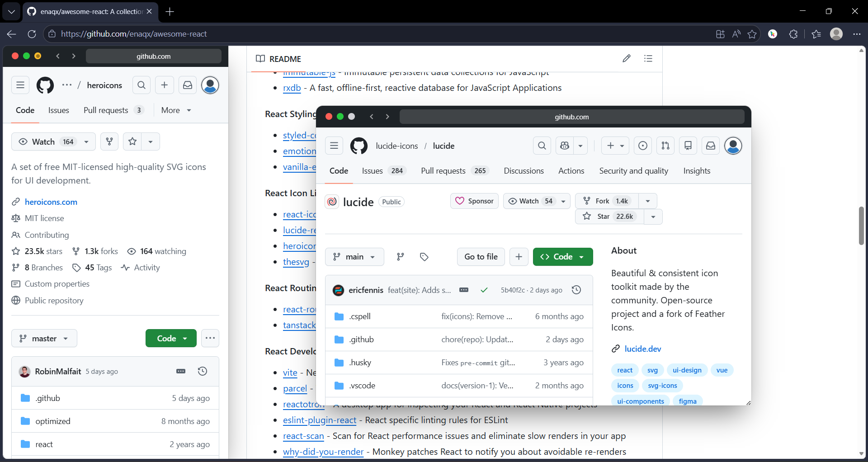This screenshot has width=868, height=462.
Task: Open eslint-plugin-react link
Action: [320, 420]
